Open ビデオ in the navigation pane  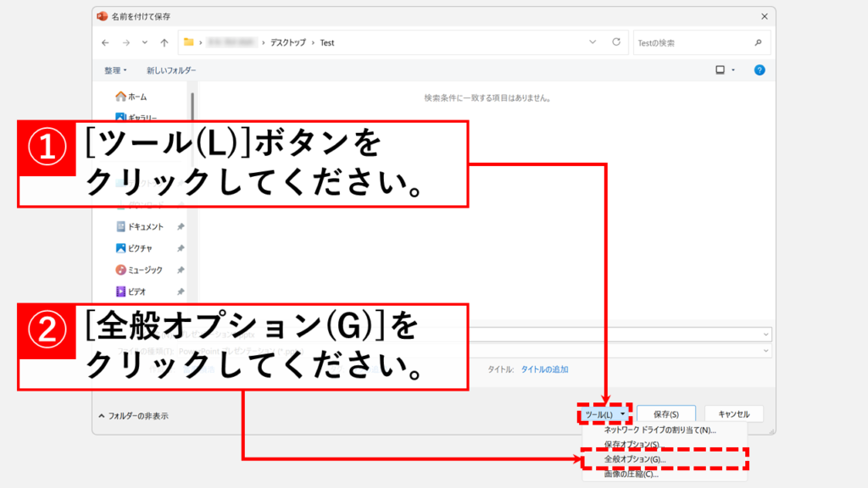(131, 291)
